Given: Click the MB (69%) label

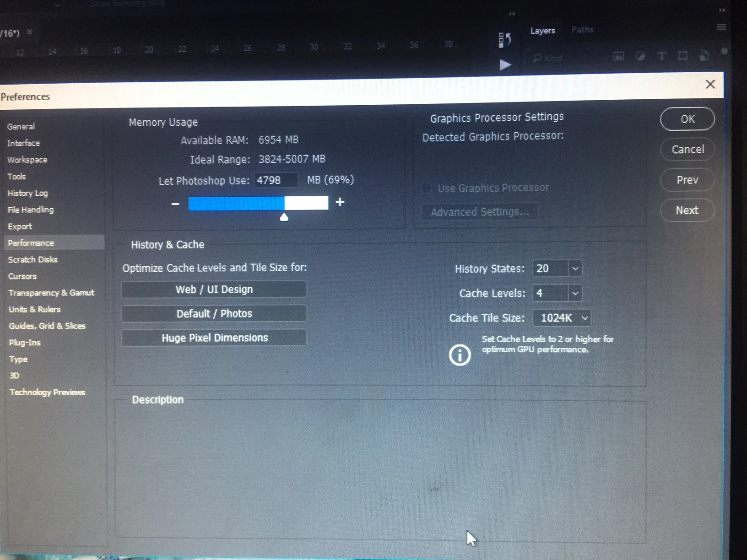Looking at the screenshot, I should pyautogui.click(x=330, y=180).
